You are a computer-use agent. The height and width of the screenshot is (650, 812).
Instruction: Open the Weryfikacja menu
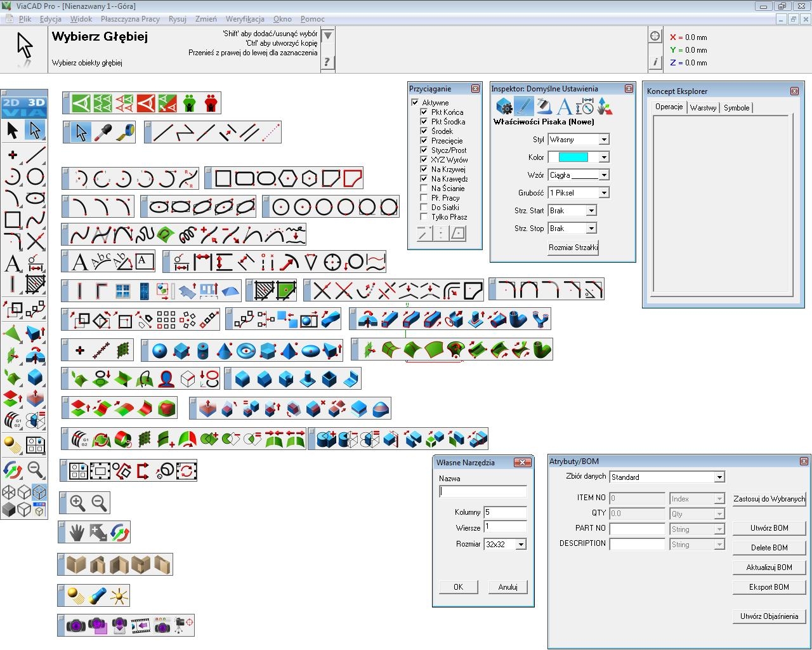(245, 19)
